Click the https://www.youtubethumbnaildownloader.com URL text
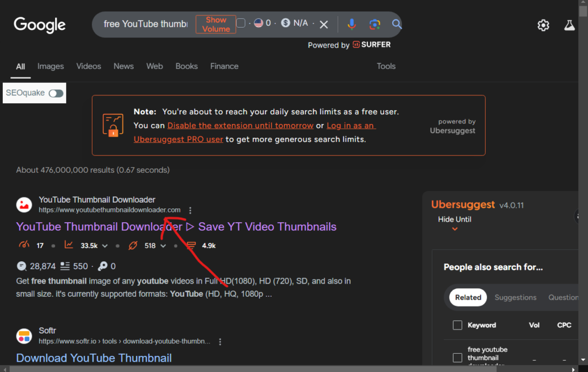The image size is (588, 372). (110, 210)
